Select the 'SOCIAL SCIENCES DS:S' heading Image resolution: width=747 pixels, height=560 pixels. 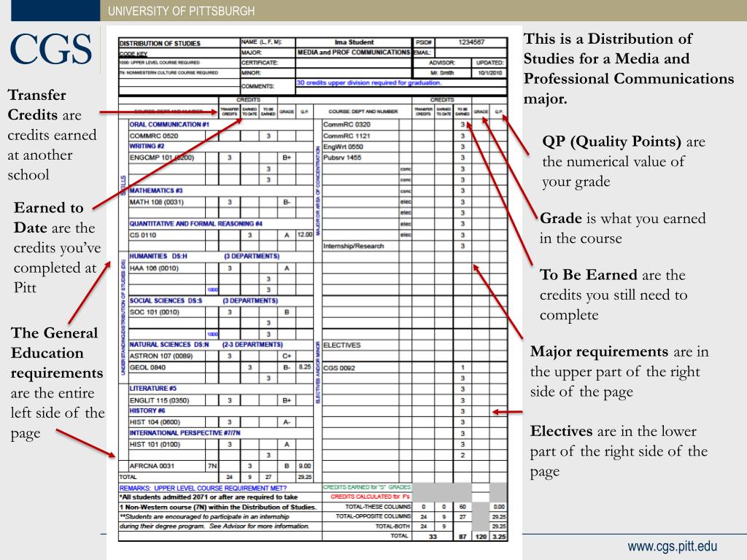(166, 301)
